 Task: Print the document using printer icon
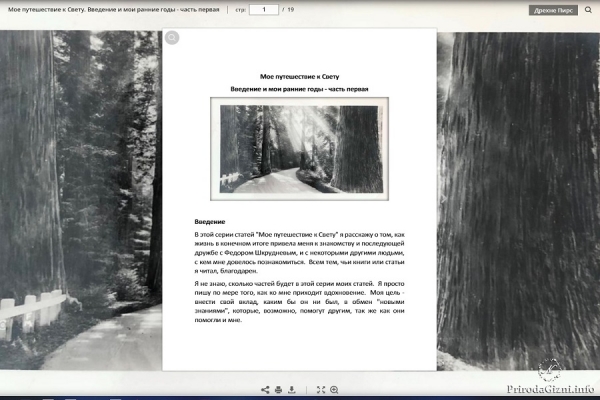pyautogui.click(x=279, y=390)
